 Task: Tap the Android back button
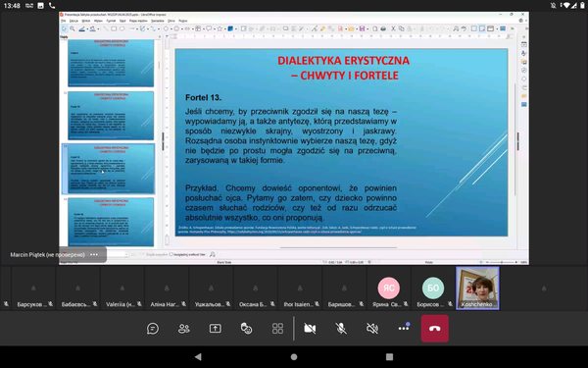pyautogui.click(x=198, y=357)
